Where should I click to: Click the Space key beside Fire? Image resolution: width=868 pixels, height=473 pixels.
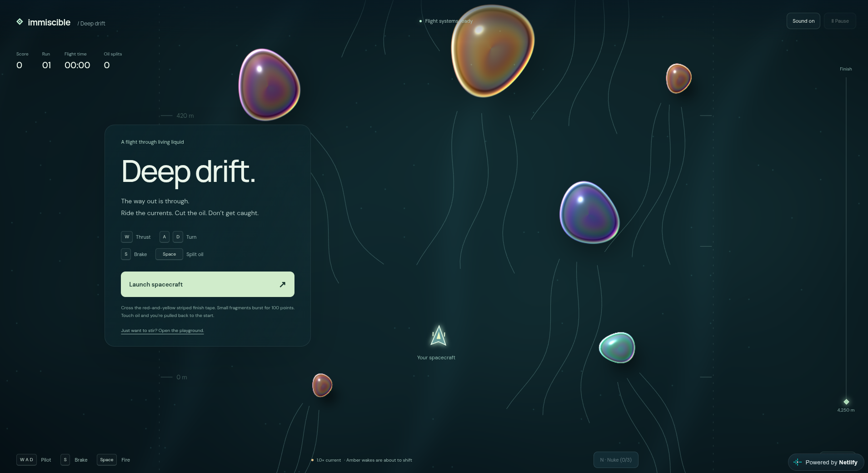click(107, 460)
